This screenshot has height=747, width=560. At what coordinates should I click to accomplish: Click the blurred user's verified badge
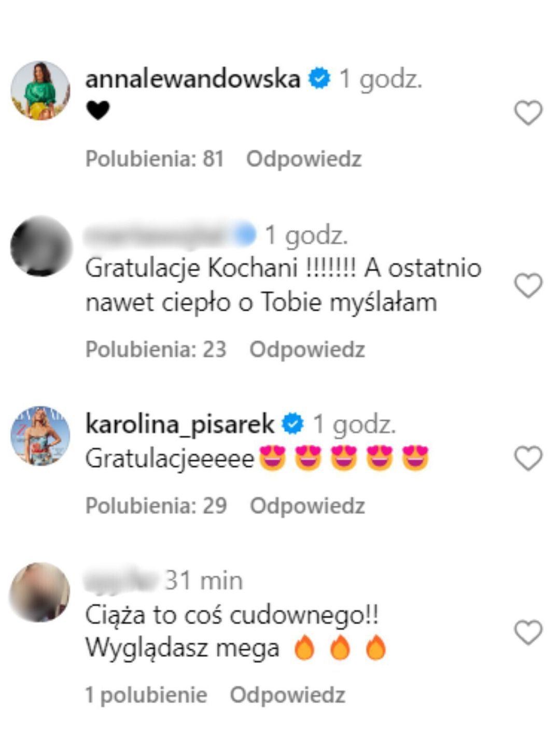246,234
